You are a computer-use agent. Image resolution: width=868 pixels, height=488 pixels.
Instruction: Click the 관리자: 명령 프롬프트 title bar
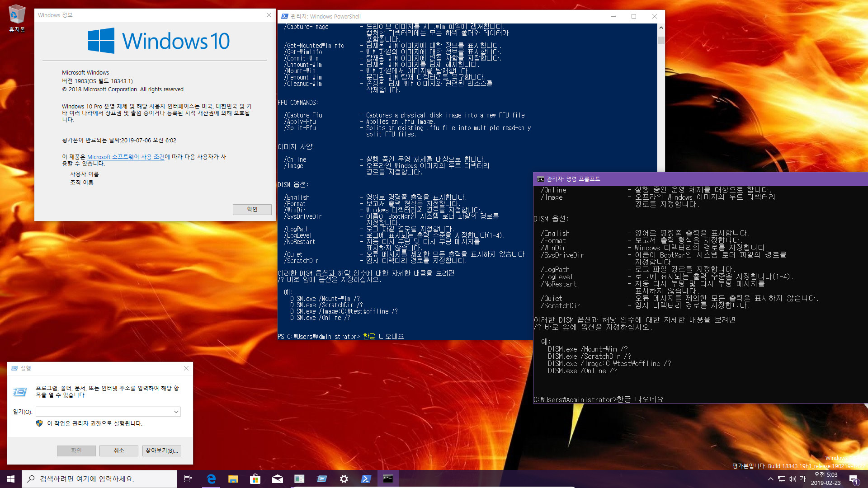[701, 179]
